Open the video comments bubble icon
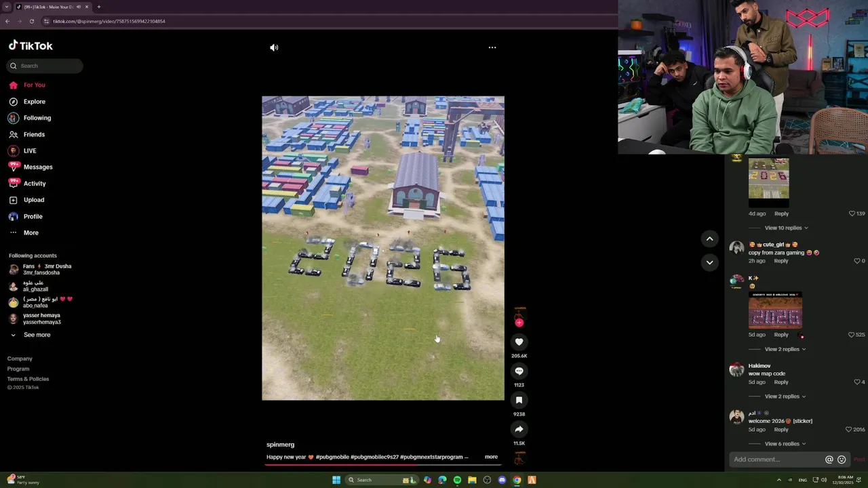This screenshot has width=868, height=488. (519, 371)
